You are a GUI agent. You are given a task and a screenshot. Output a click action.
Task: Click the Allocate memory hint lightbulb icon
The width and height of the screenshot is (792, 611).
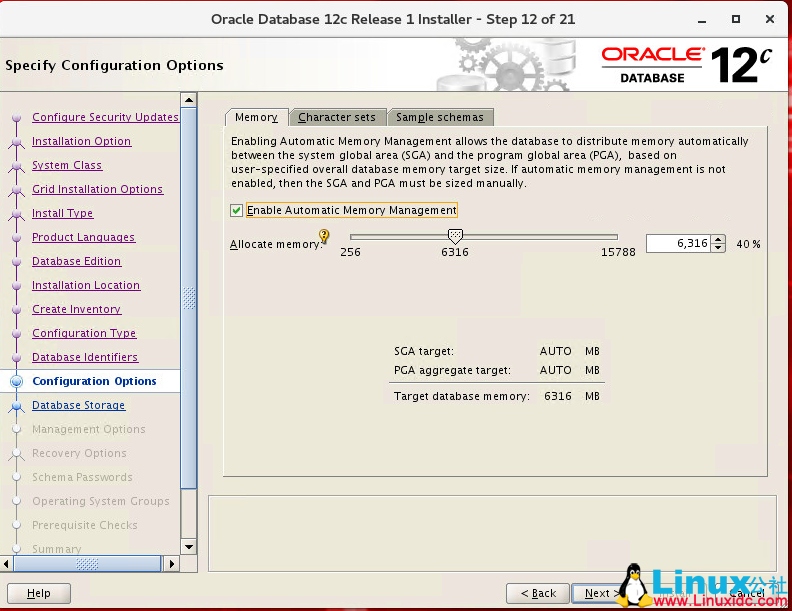coord(324,236)
